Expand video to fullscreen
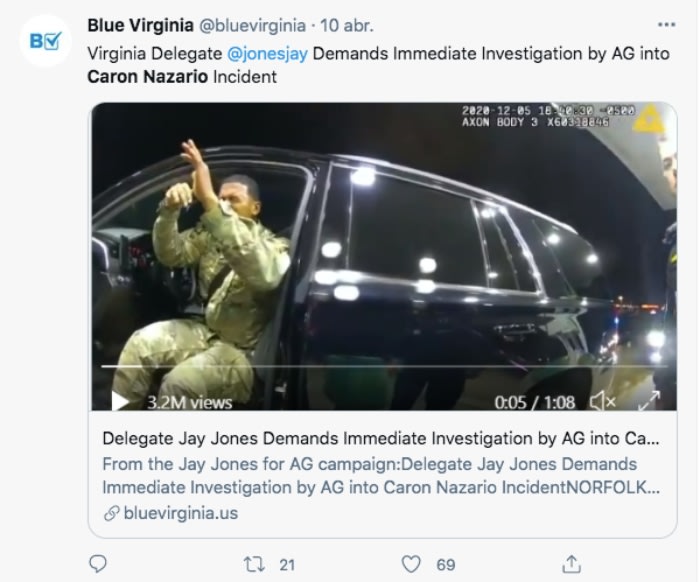700x582 pixels. [649, 402]
